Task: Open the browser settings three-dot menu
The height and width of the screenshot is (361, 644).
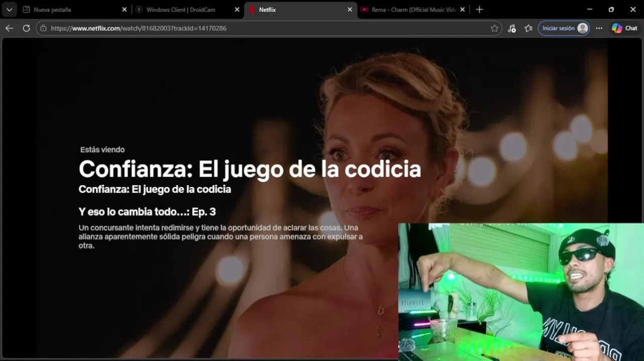Action: point(599,28)
